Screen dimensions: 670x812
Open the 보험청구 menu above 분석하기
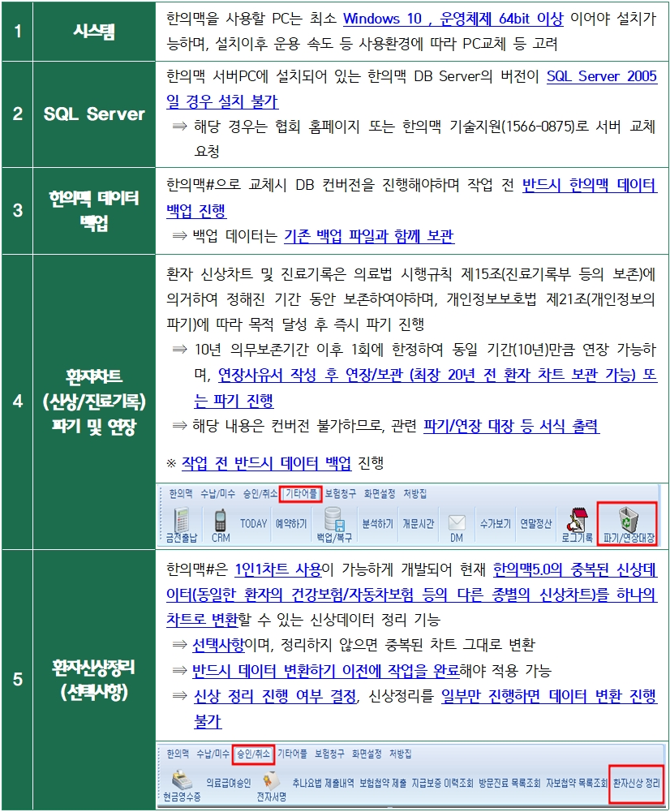click(340, 493)
